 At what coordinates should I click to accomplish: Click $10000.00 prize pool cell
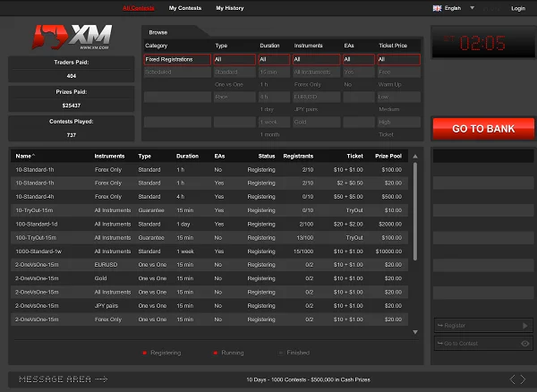coord(388,251)
